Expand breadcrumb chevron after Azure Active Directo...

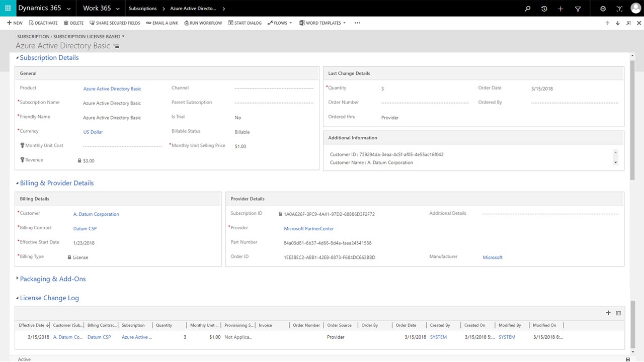pyautogui.click(x=223, y=9)
